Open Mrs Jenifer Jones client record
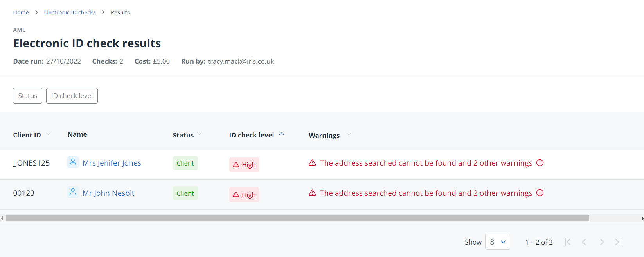This screenshot has width=644, height=257. pos(112,163)
